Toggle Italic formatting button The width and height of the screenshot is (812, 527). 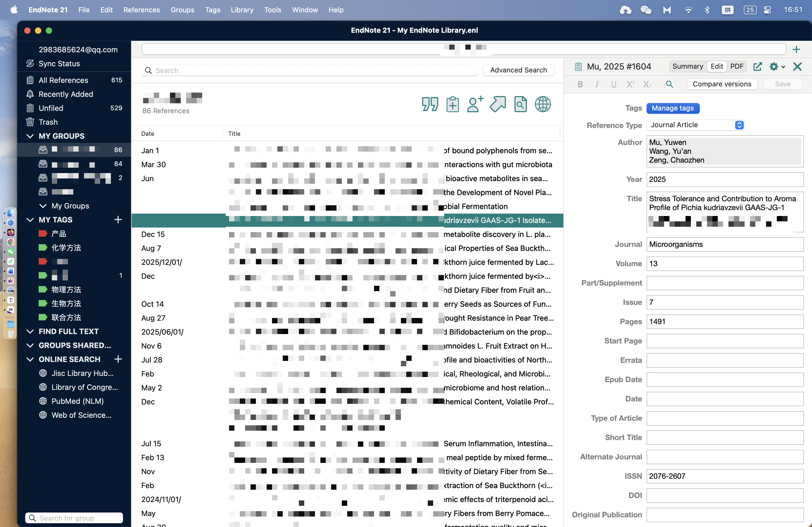pyautogui.click(x=597, y=84)
